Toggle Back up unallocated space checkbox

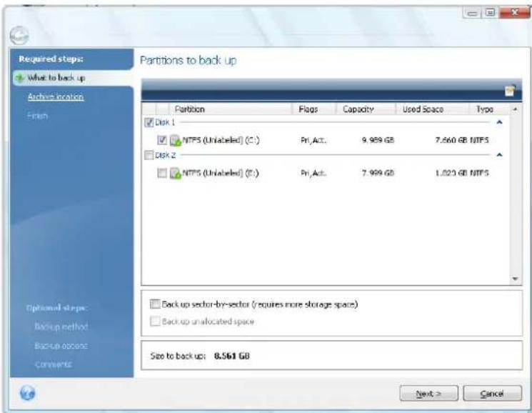tap(155, 321)
